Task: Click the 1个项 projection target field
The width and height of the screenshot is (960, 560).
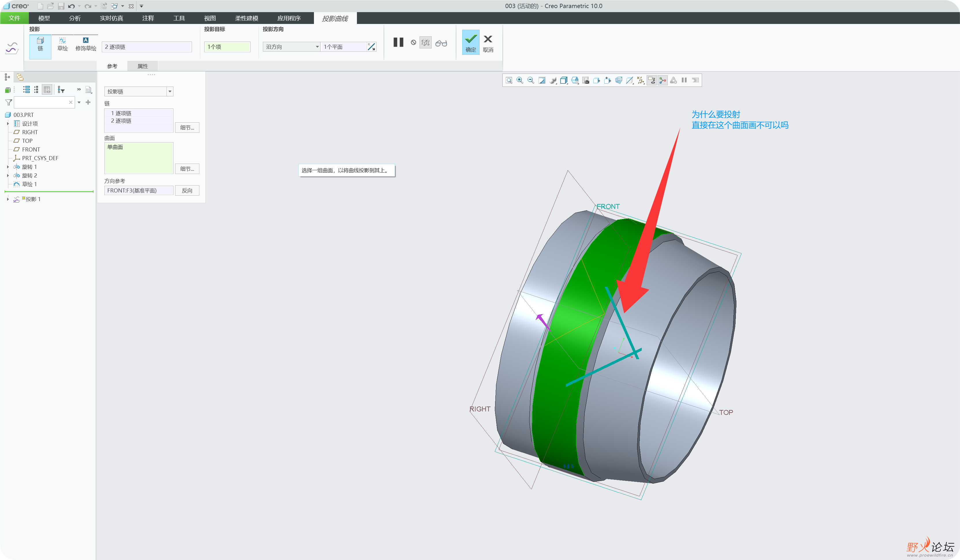Action: pyautogui.click(x=227, y=47)
